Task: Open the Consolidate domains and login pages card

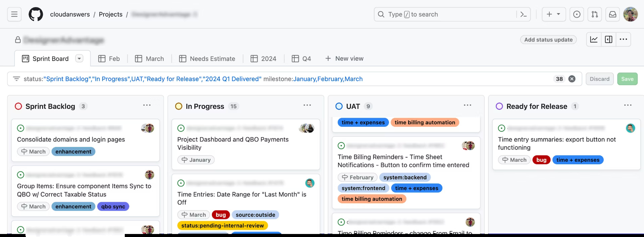Action: click(71, 139)
